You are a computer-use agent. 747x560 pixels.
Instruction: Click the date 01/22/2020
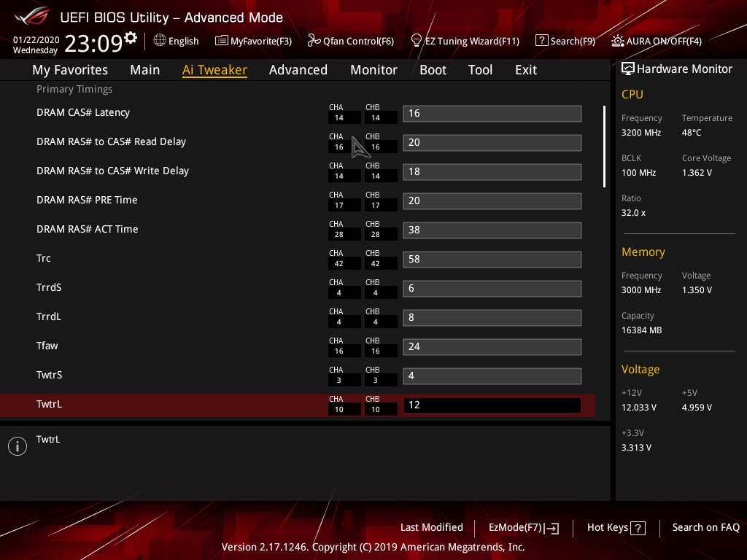pyautogui.click(x=36, y=40)
